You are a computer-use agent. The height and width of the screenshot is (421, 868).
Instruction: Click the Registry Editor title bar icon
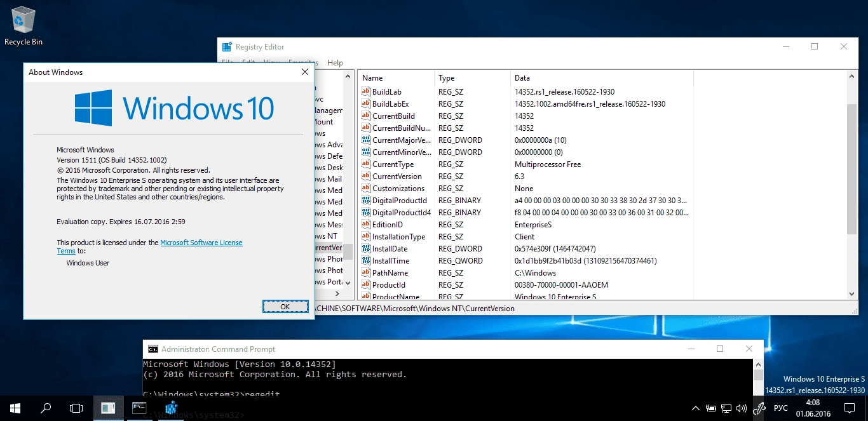tap(227, 46)
